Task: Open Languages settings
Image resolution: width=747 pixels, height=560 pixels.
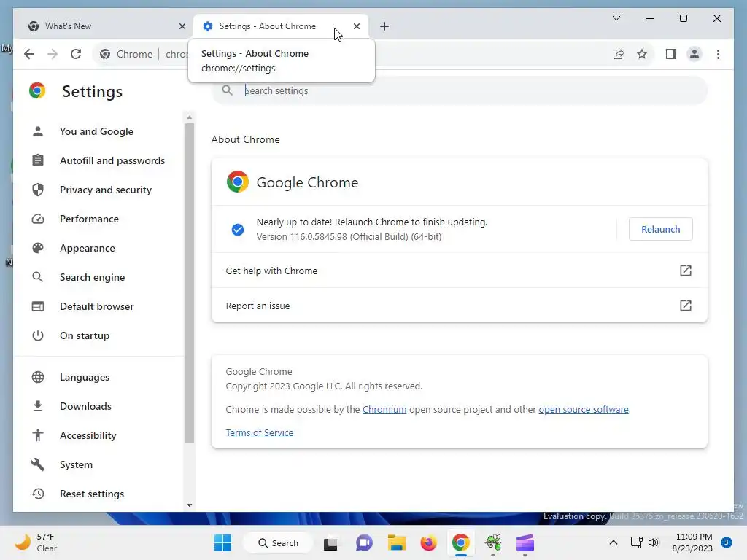Action: [x=85, y=377]
